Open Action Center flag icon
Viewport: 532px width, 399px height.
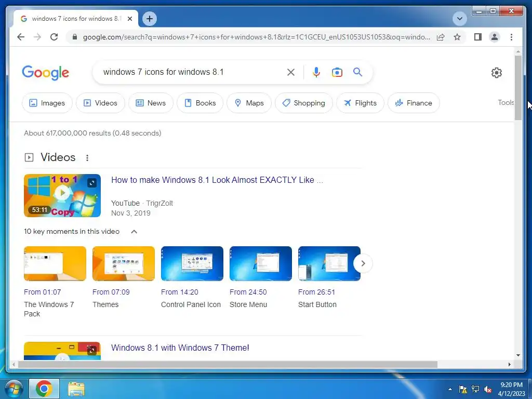click(463, 389)
